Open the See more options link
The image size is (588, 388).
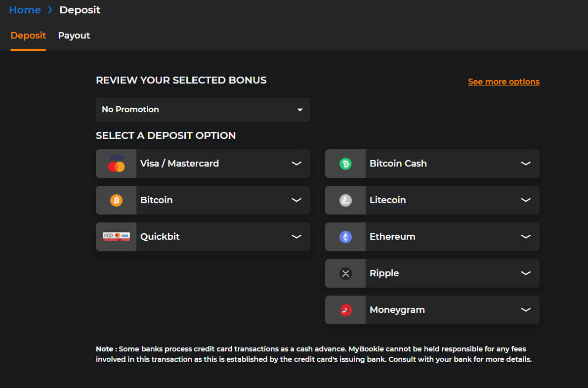[504, 82]
